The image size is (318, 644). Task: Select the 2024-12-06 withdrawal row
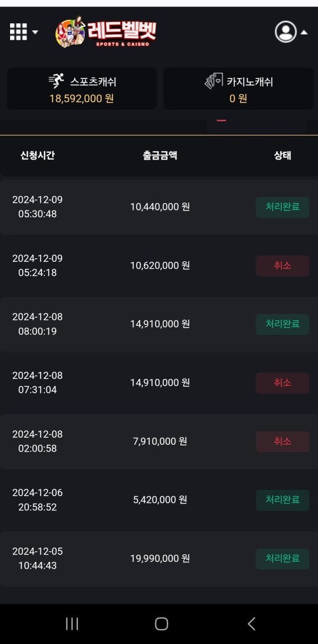159,499
